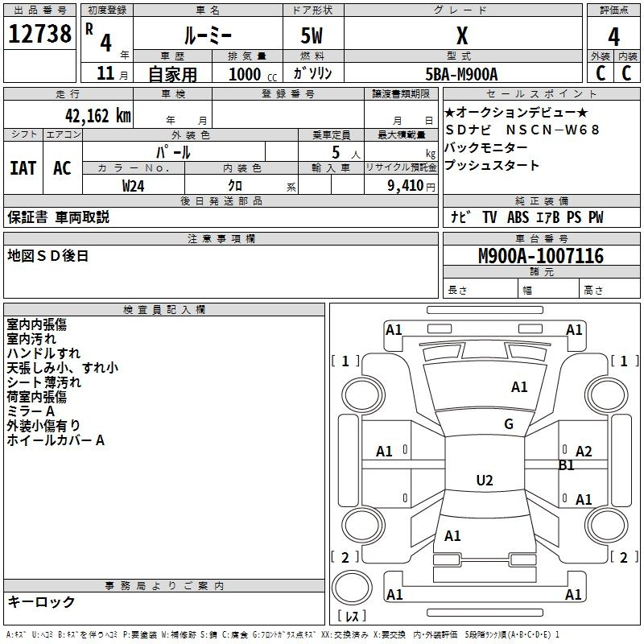Click the A2 scratch marker on the diagram
This screenshot has height=644, width=644.
tap(584, 452)
